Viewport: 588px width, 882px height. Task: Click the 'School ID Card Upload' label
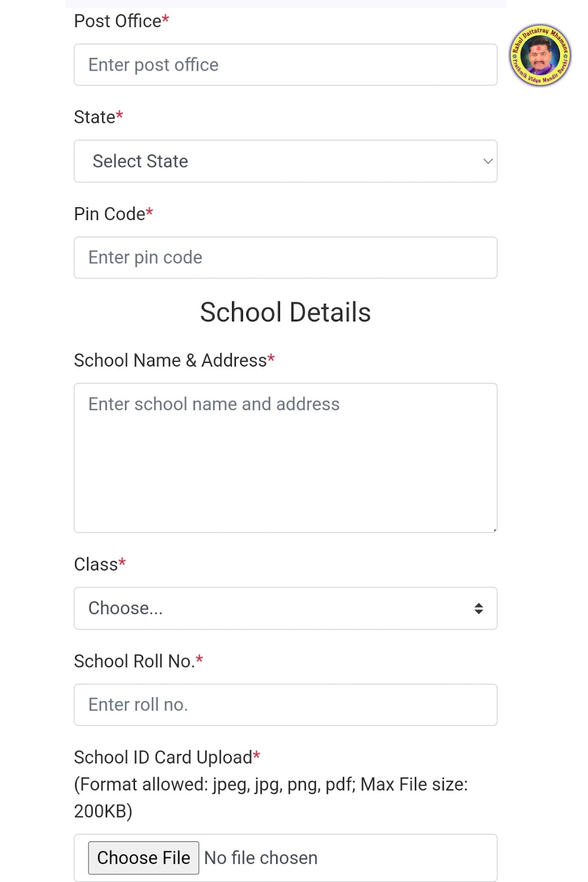(163, 757)
